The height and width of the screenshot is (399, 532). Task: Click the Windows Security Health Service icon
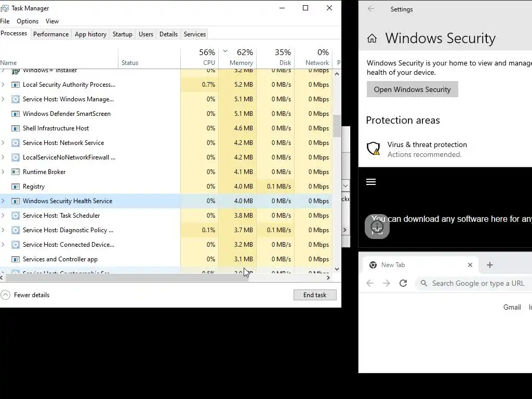15,201
